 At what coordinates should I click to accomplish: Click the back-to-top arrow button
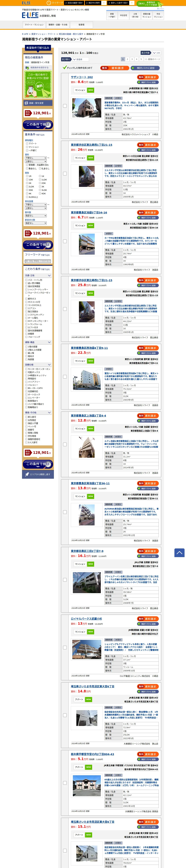(179, 553)
